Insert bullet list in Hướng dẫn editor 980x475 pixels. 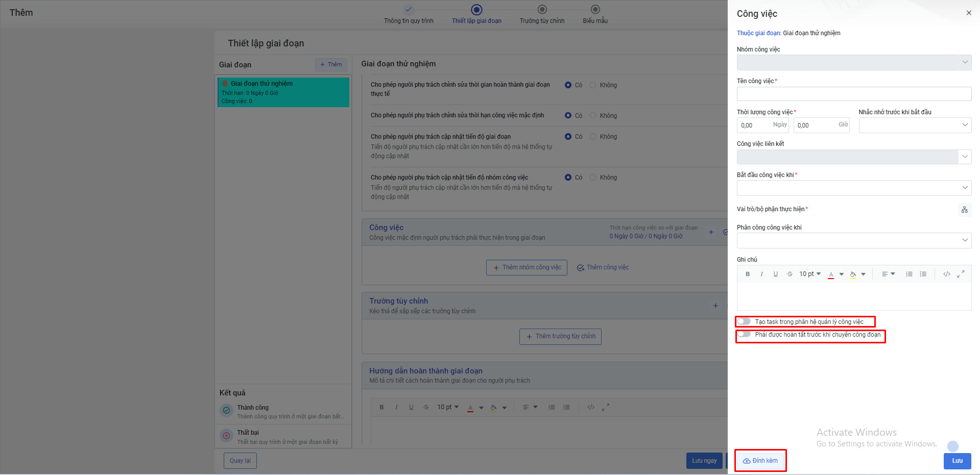(566, 407)
